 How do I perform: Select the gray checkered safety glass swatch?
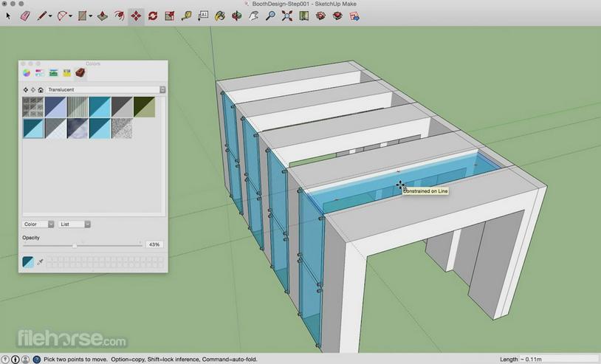pos(55,128)
